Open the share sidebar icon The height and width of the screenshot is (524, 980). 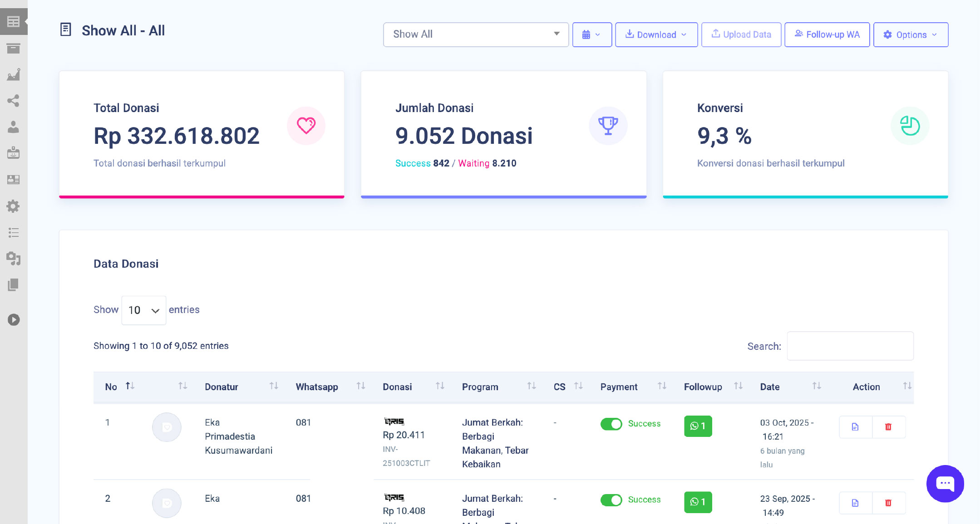tap(14, 101)
